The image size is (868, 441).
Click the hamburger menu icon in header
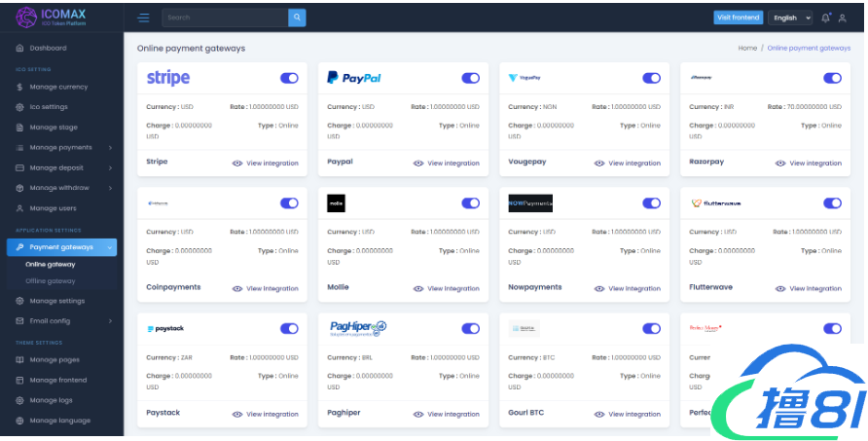(x=143, y=18)
